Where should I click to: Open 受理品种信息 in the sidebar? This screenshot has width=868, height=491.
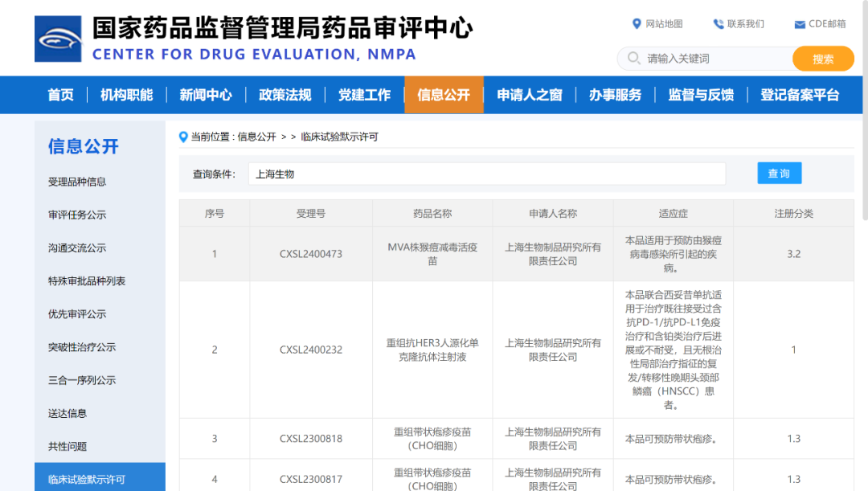tap(78, 182)
